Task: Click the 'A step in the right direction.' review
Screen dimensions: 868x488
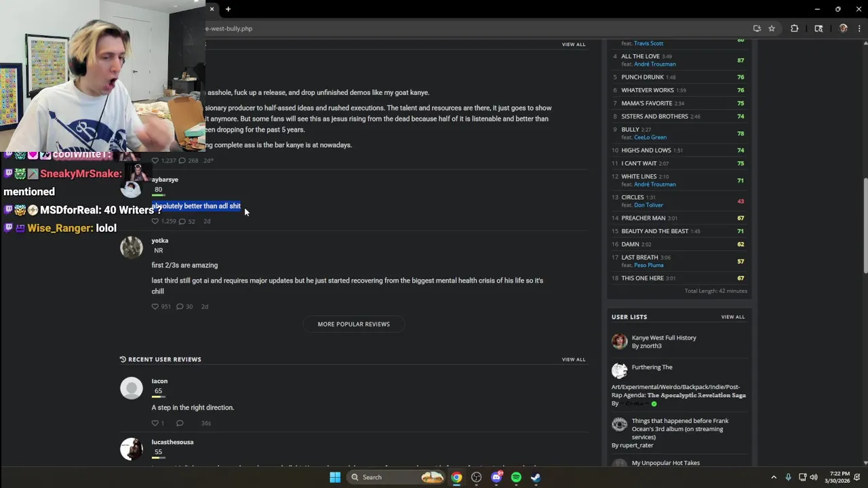Action: (193, 407)
